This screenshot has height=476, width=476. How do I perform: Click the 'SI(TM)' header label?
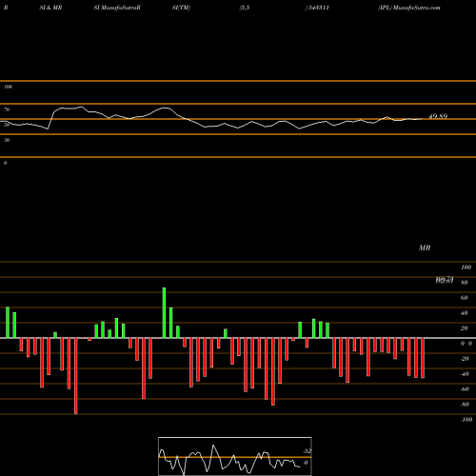(181, 8)
